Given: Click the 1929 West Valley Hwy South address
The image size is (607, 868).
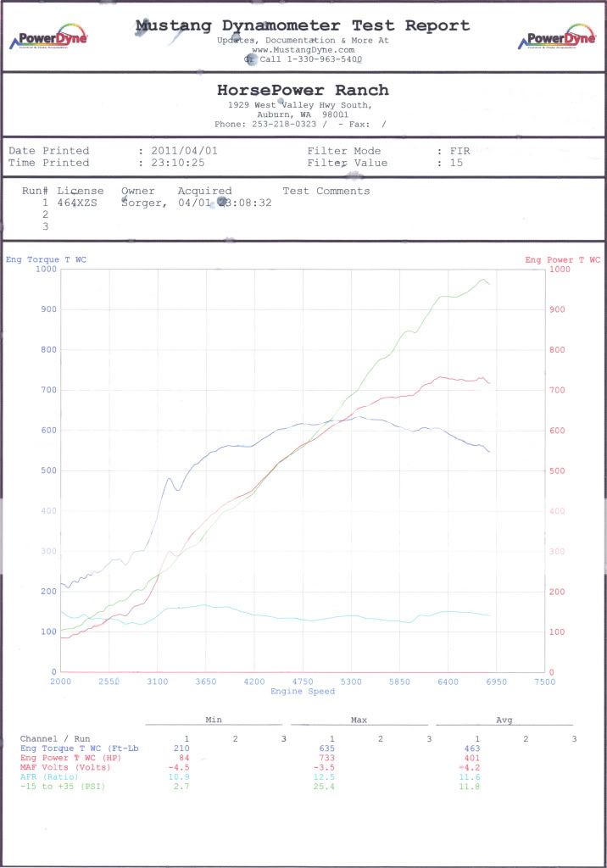Looking at the screenshot, I should (x=300, y=105).
